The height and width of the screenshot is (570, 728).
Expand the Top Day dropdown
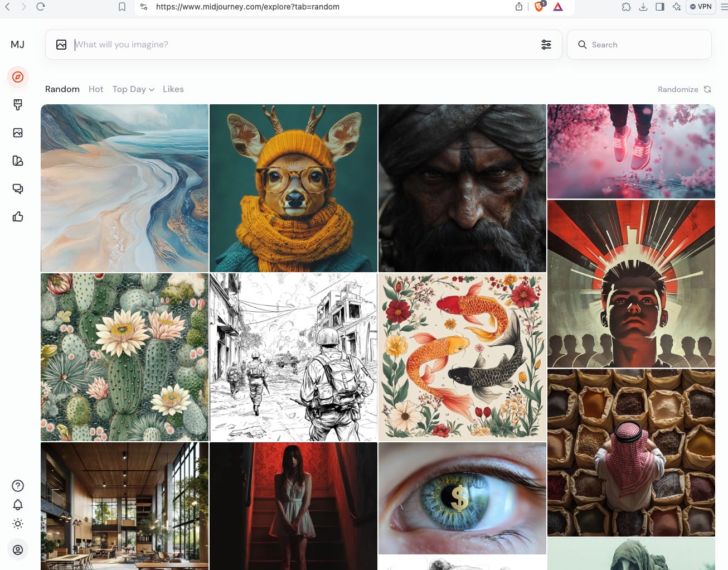pyautogui.click(x=133, y=89)
